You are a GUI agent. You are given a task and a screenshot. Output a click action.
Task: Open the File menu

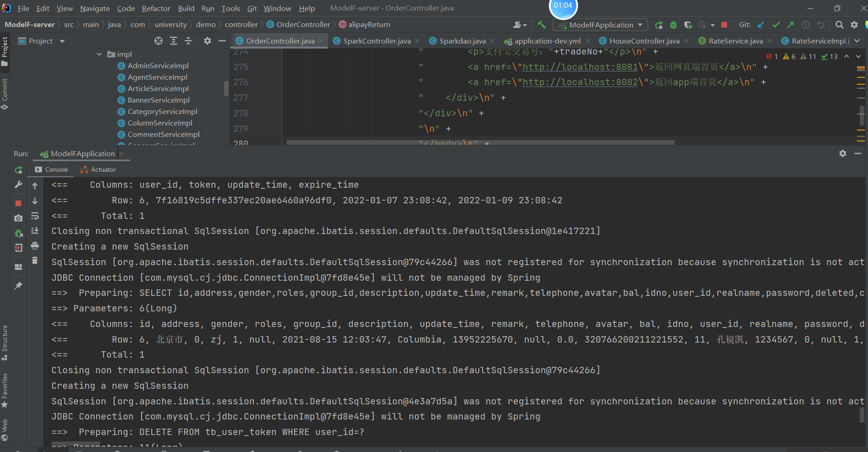point(23,8)
